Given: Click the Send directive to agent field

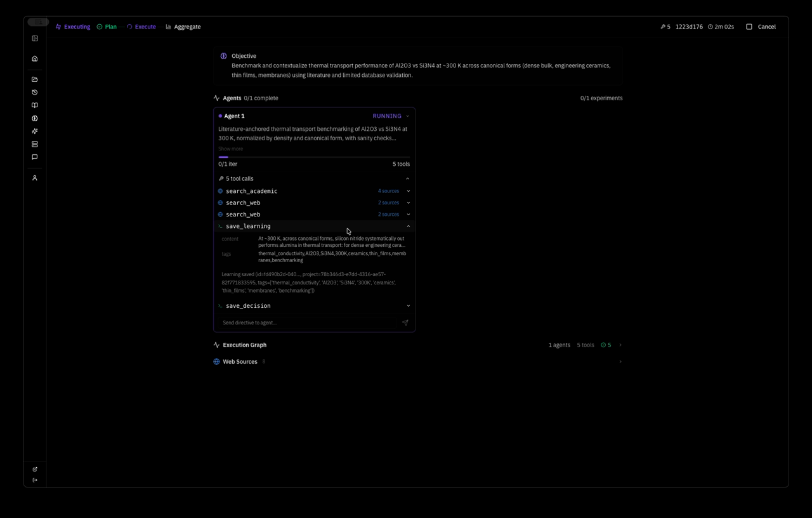Looking at the screenshot, I should click(x=308, y=322).
